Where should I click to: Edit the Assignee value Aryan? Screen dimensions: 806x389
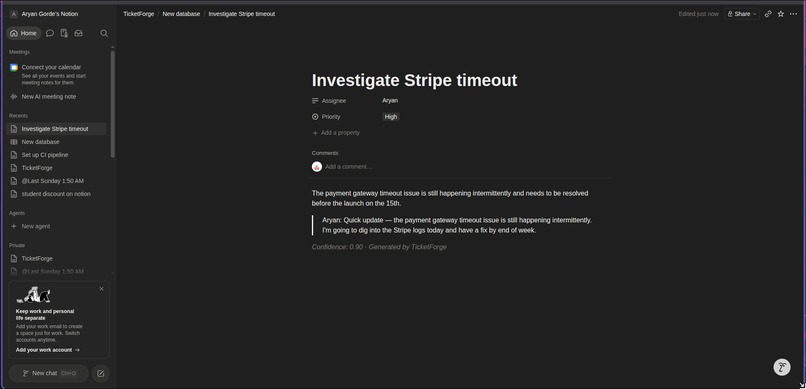coord(390,101)
